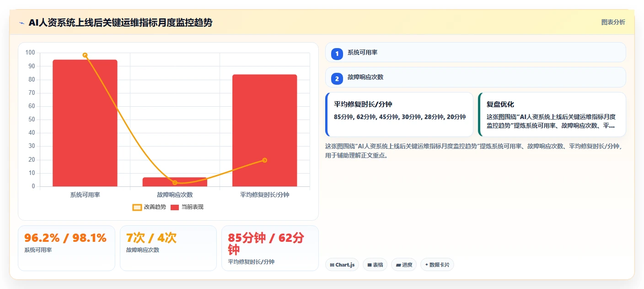Click the 故障响应次数 caption under 7次 / 4次

tap(143, 250)
